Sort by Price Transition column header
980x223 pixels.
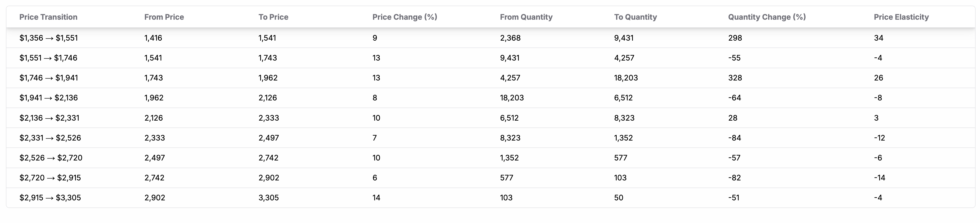pos(48,17)
